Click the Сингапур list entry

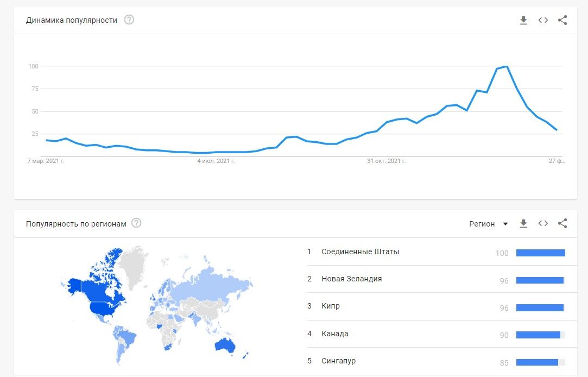(x=339, y=361)
